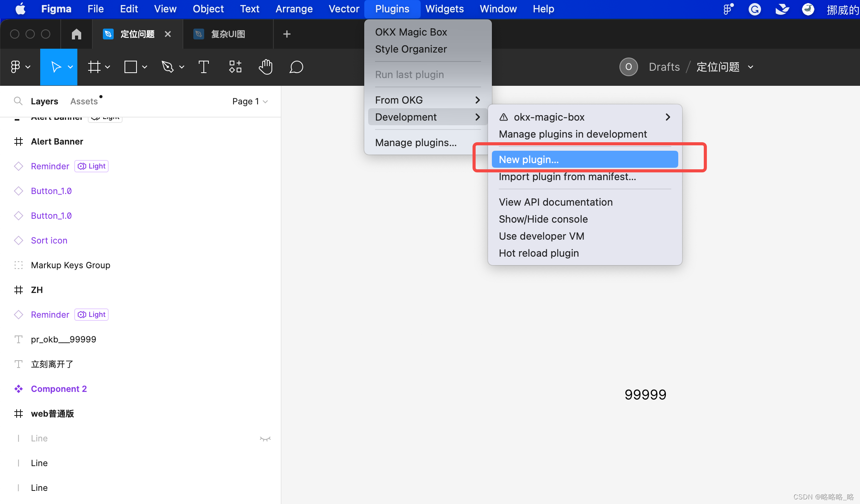Expand the From OKG submenu

[428, 100]
